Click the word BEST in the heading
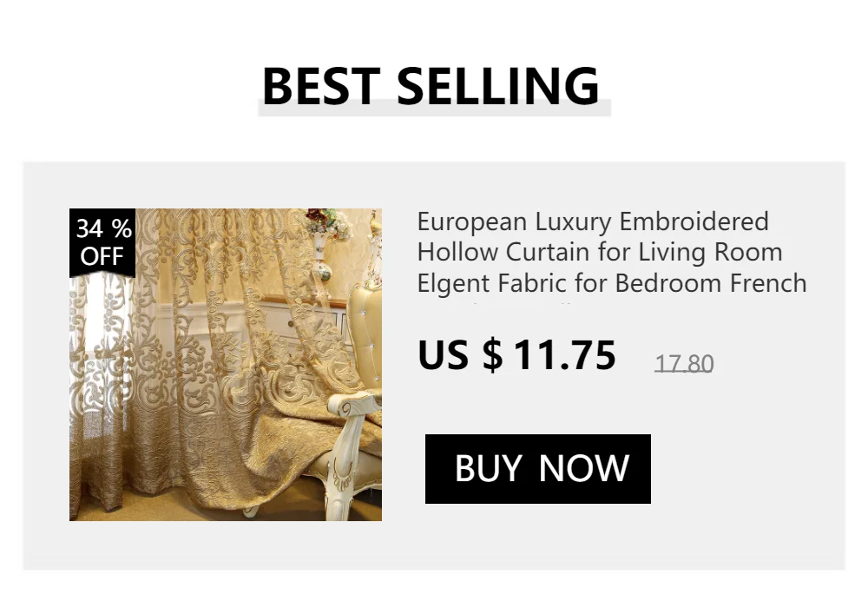Viewport: 868px width, 608px height. (x=321, y=86)
